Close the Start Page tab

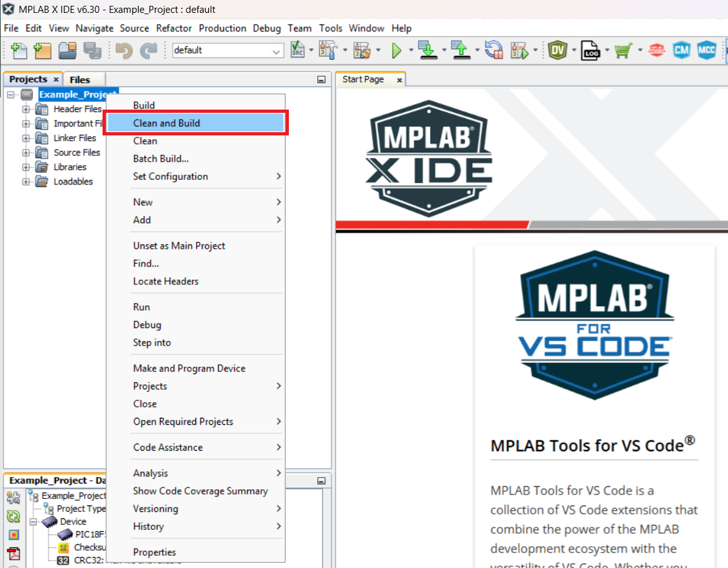399,80
